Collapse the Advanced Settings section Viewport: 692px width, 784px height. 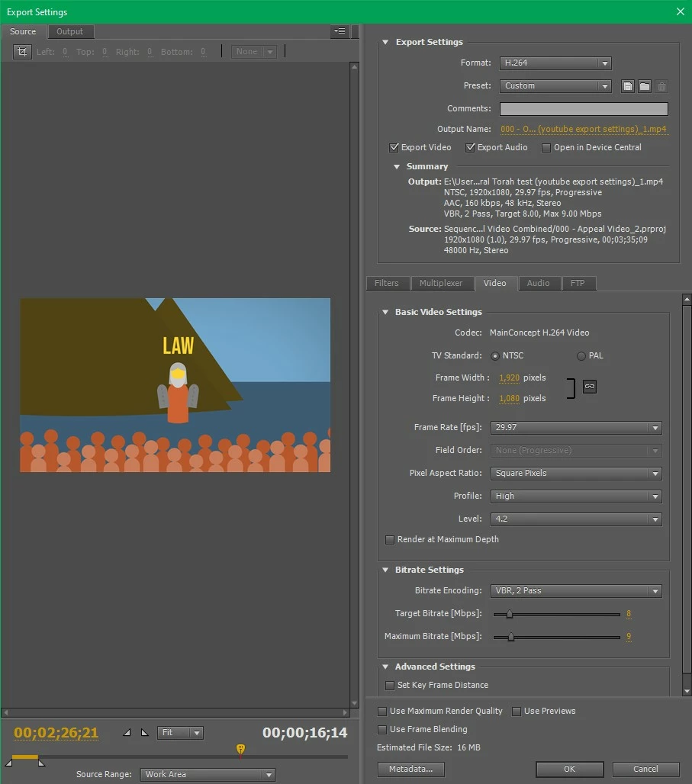(x=385, y=667)
